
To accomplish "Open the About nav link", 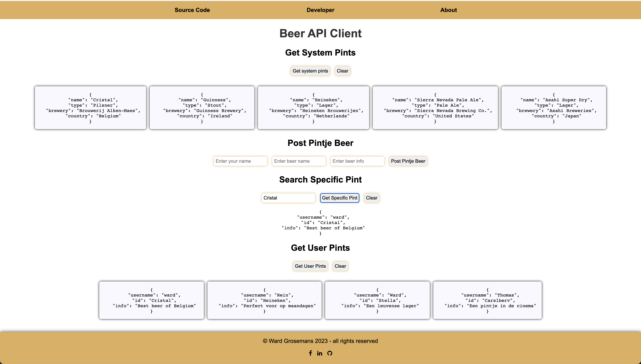I will [x=449, y=10].
